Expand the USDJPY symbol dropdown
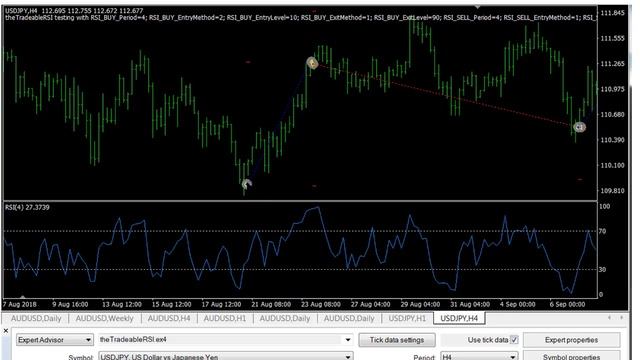This screenshot has width=640, height=360. (x=348, y=357)
